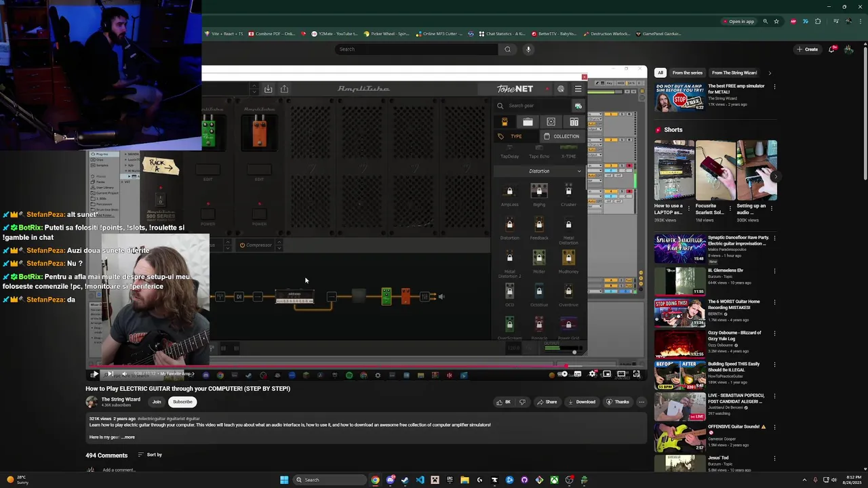Select the All filter chip

[660, 73]
